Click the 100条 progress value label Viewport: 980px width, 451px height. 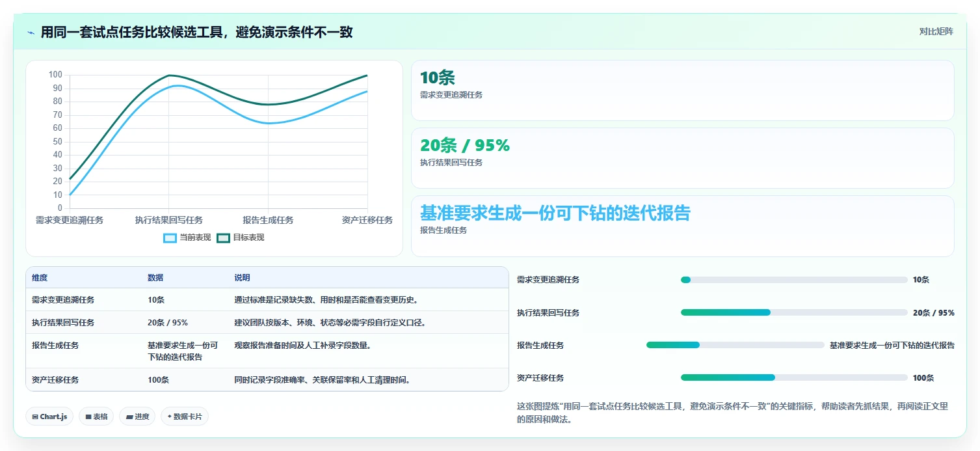click(923, 377)
